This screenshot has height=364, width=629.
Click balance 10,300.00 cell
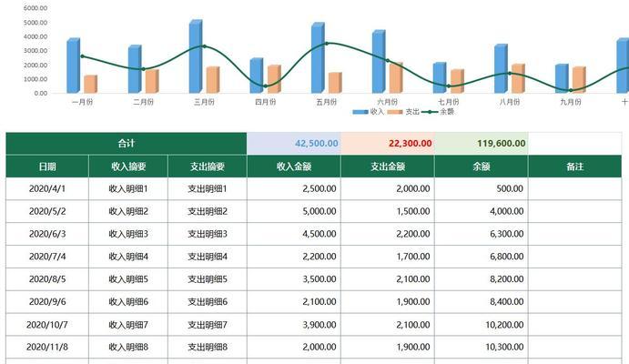482,347
